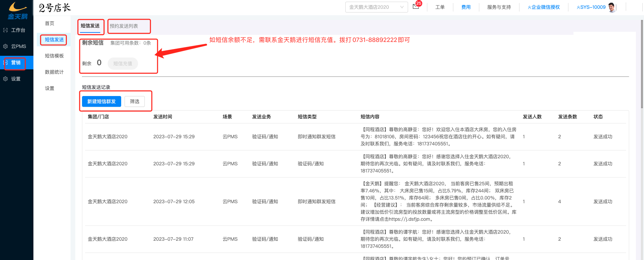Open 工单 in the top bar
The height and width of the screenshot is (260, 644).
click(440, 7)
